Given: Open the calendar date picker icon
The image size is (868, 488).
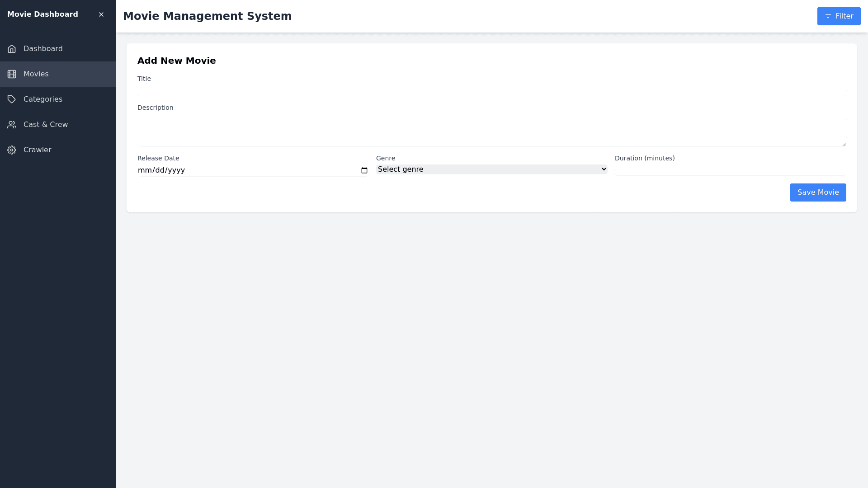Looking at the screenshot, I should (364, 170).
